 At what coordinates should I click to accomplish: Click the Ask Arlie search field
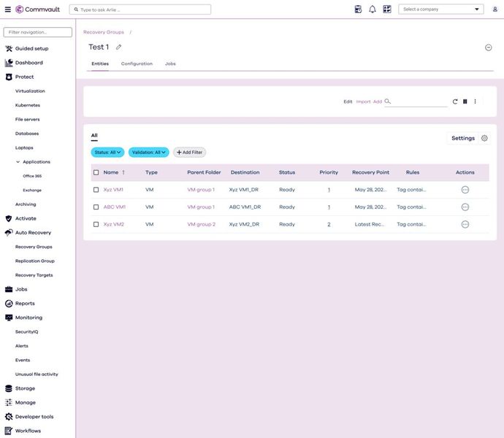[x=140, y=9]
